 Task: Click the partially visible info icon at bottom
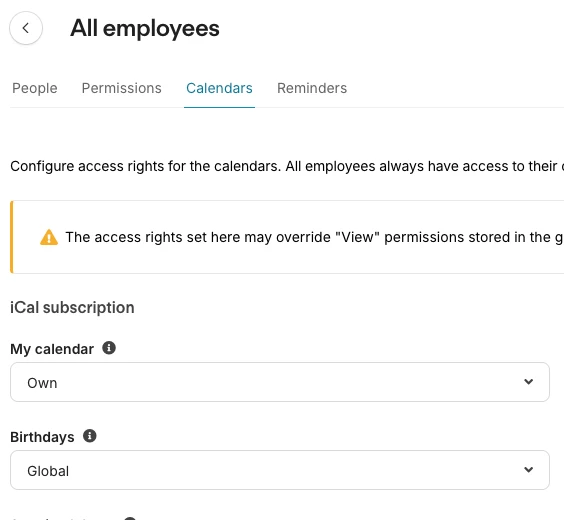tap(130, 518)
